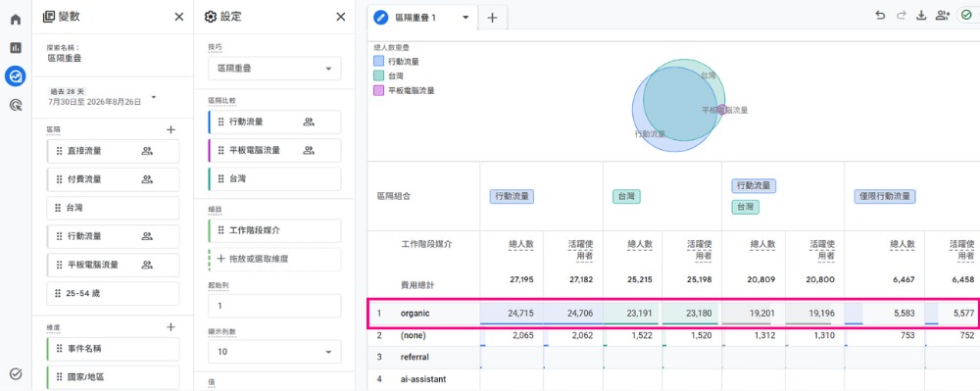Click the 27,195 total value

[521, 280]
